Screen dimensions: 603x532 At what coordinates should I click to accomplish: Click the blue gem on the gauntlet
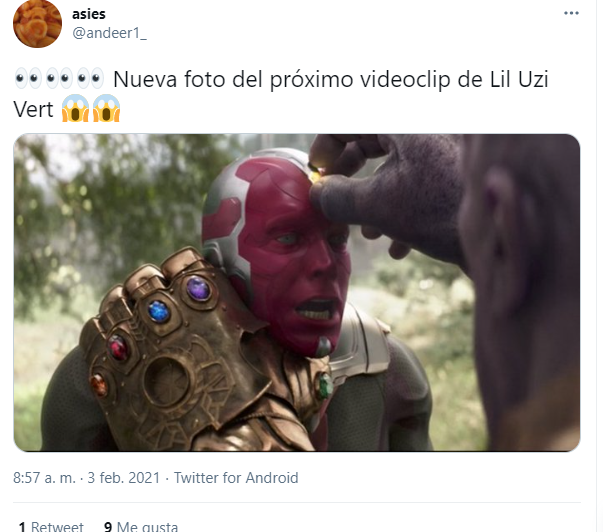click(x=159, y=311)
